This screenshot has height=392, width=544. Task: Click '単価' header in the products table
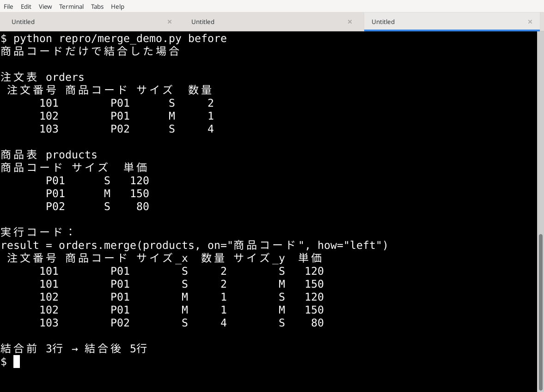(x=135, y=168)
